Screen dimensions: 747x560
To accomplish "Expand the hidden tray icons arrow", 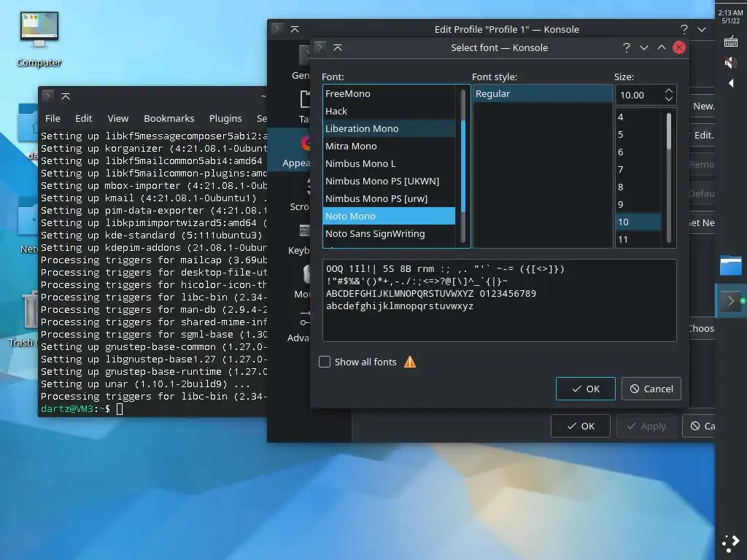I will pos(730,83).
